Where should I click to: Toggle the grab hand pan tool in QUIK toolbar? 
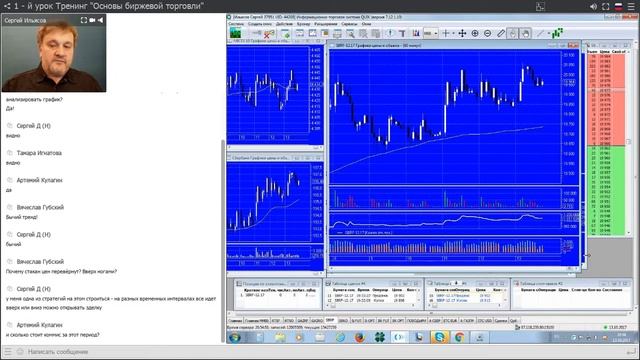[525, 33]
